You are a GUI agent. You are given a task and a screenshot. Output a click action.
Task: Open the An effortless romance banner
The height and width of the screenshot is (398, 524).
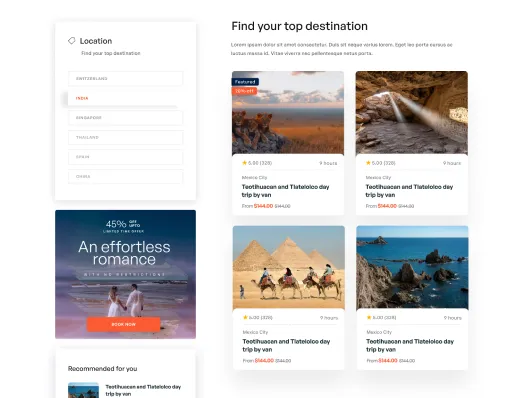[x=125, y=274]
